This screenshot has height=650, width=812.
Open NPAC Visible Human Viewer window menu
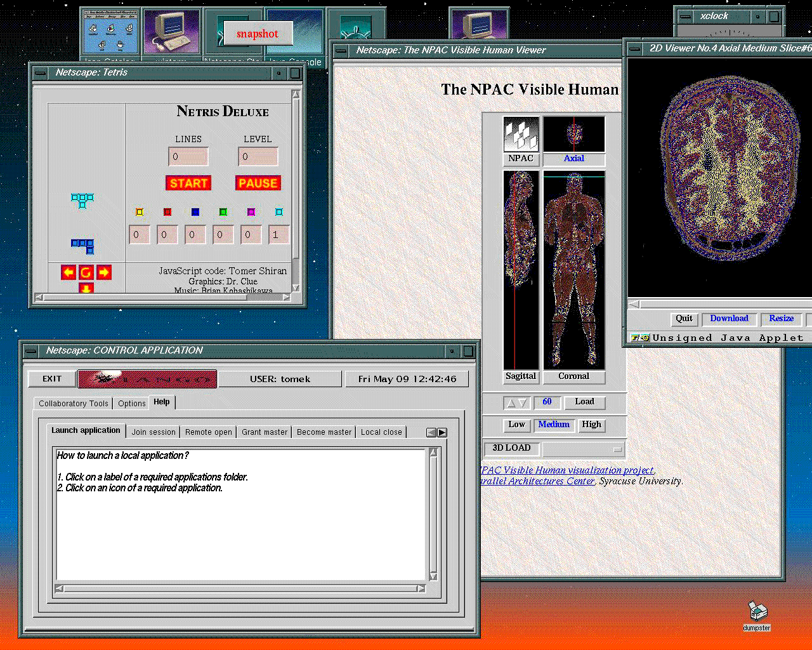(341, 50)
